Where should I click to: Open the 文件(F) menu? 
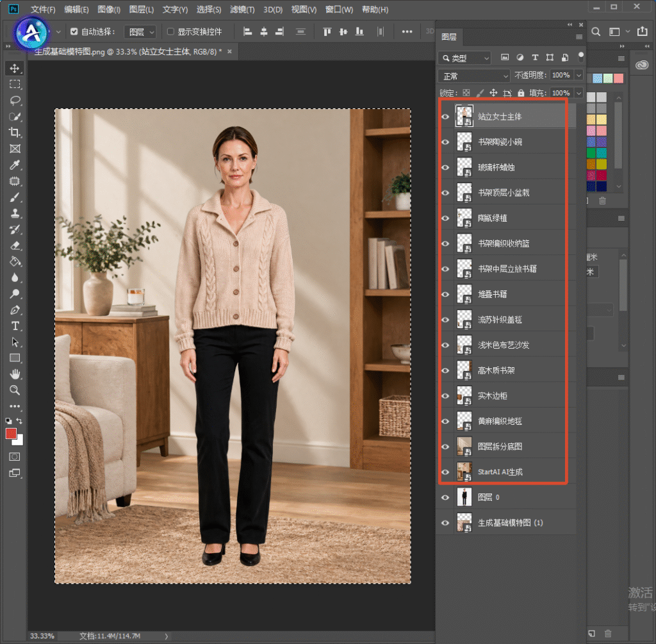[x=43, y=9]
